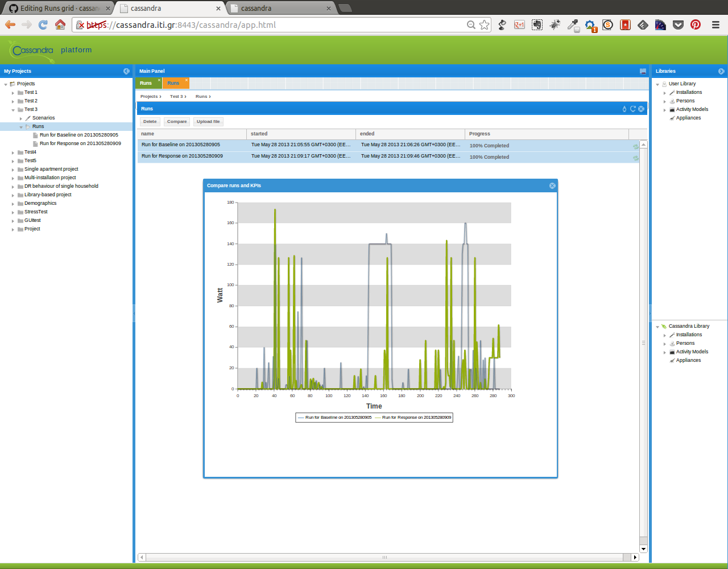
Task: Toggle Run for Response legend entry
Action: [413, 418]
